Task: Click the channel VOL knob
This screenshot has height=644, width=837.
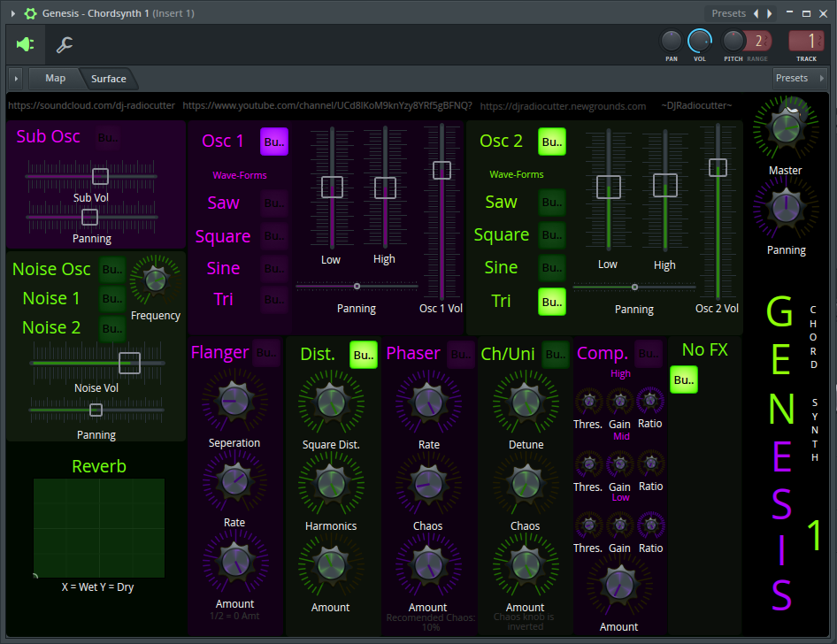Action: click(x=699, y=41)
